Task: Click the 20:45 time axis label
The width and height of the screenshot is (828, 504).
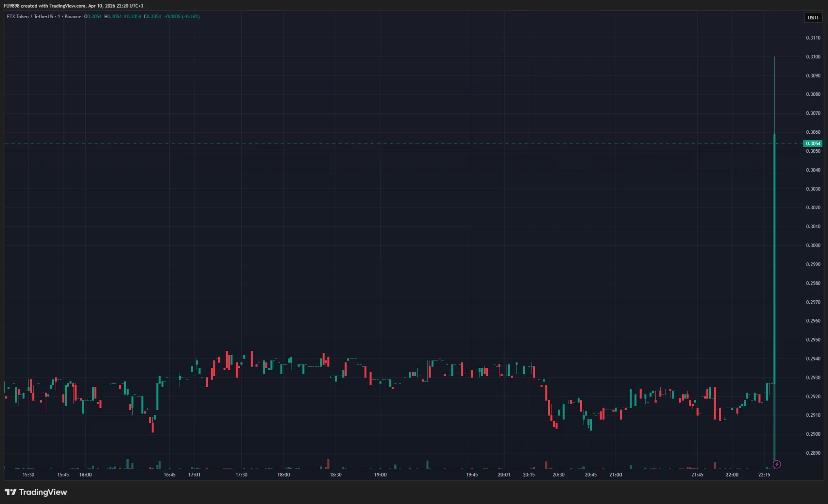Action: (590, 474)
